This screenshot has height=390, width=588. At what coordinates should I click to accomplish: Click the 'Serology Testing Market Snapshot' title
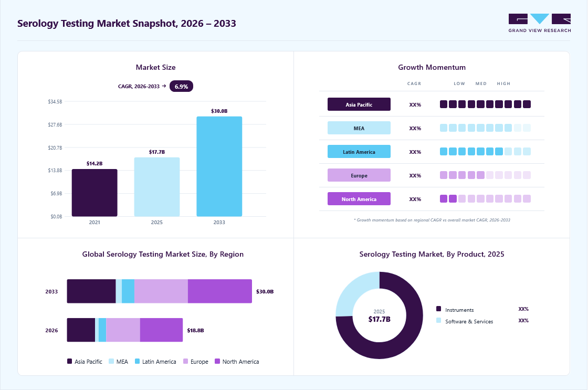tap(127, 23)
